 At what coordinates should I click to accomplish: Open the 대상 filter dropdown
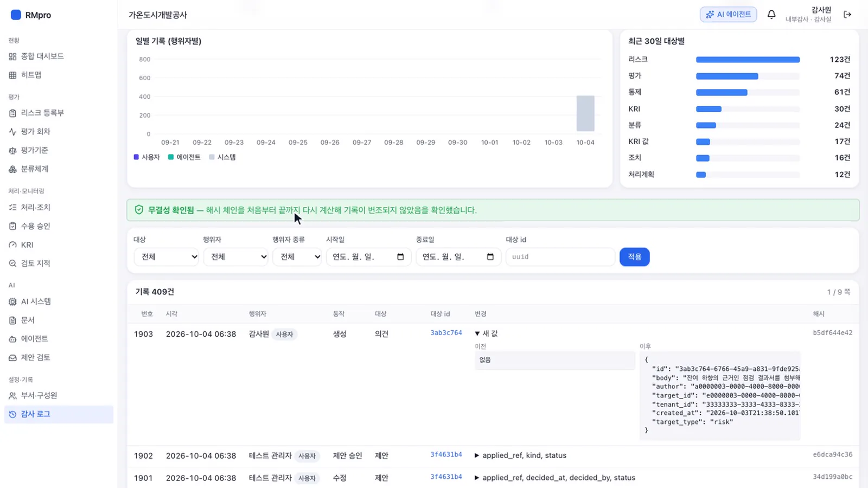coord(167,257)
